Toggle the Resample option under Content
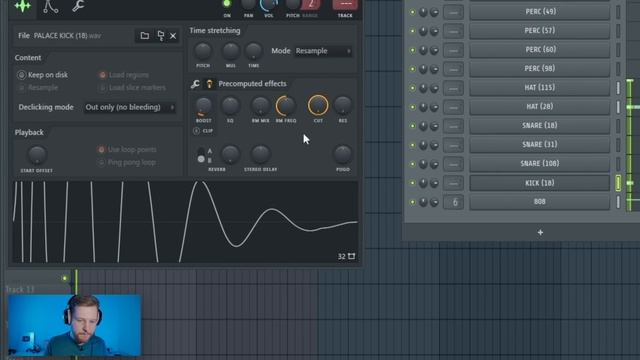 click(x=21, y=87)
